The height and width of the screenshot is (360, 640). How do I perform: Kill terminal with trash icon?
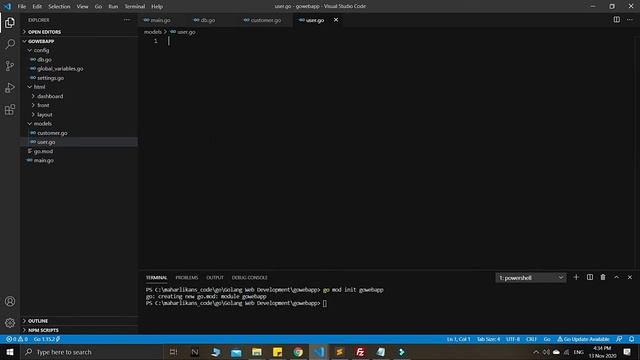[603, 277]
